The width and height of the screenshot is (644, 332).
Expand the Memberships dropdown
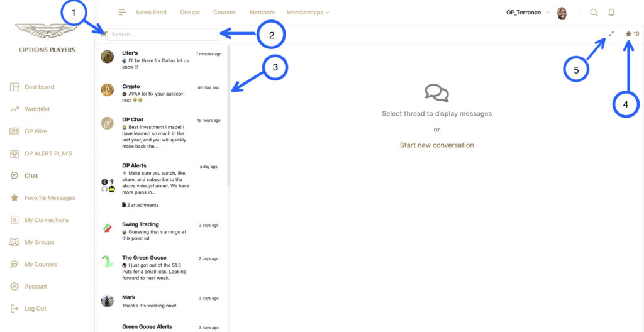click(308, 13)
